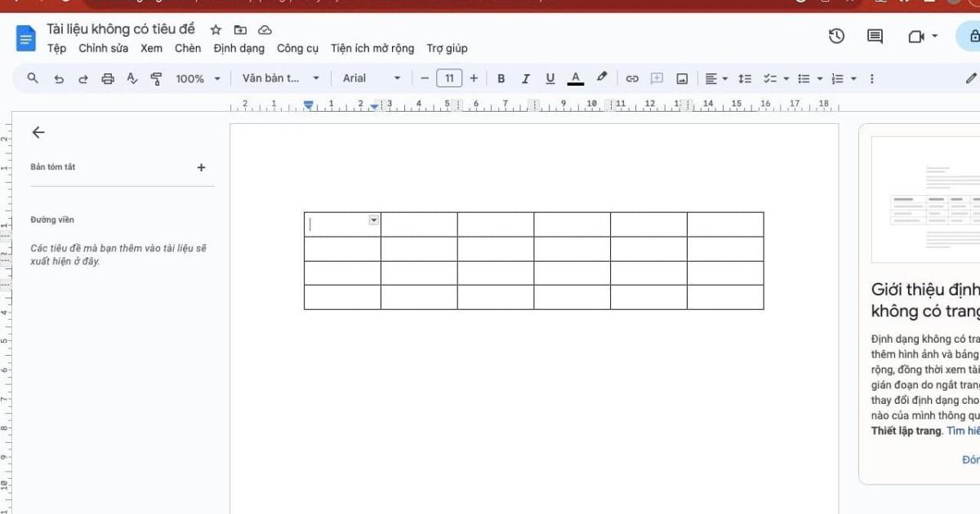Select the insert image icon
This screenshot has height=514, width=980.
681,78
